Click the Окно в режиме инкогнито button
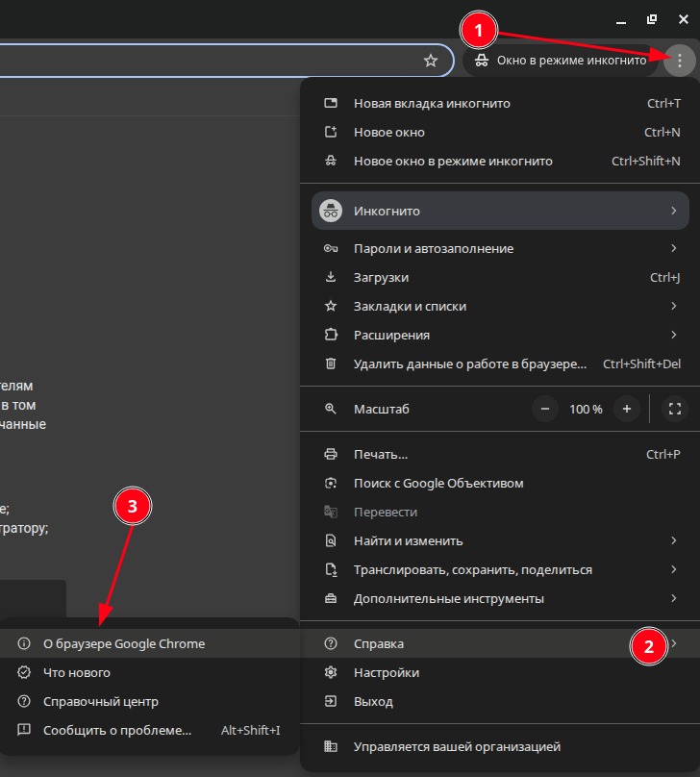This screenshot has width=700, height=777. [561, 61]
